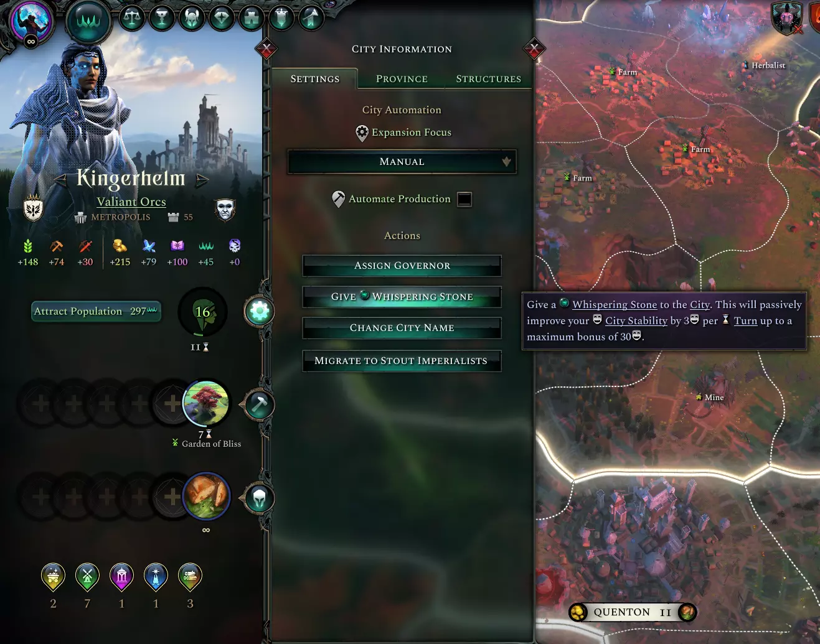This screenshot has width=820, height=644.
Task: Click the magic origin book category icon
Action: tap(177, 246)
